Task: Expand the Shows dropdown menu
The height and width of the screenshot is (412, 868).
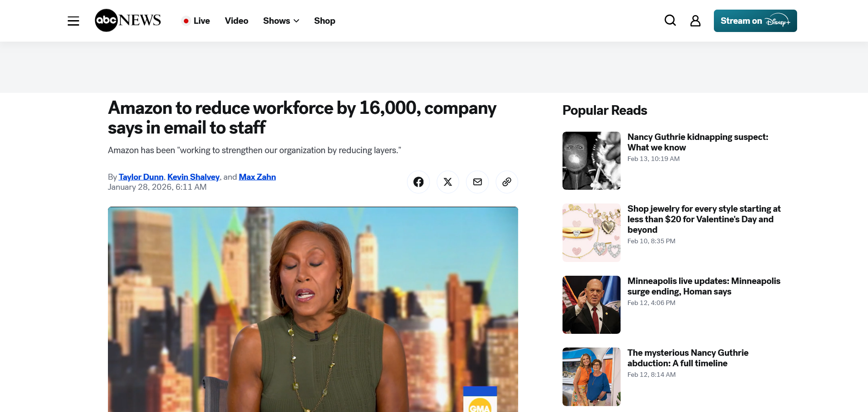Action: [281, 21]
